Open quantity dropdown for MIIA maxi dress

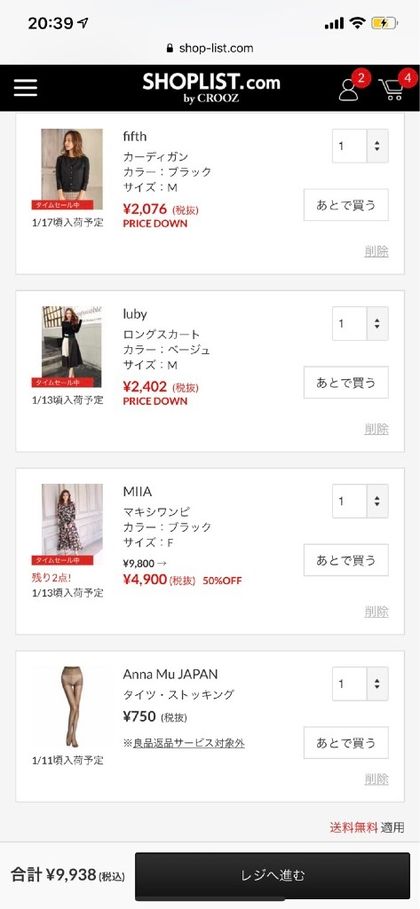tap(360, 501)
